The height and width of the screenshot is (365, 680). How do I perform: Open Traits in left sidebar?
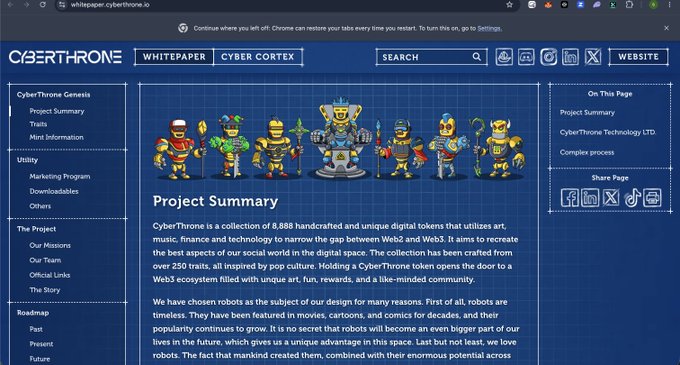(x=38, y=124)
